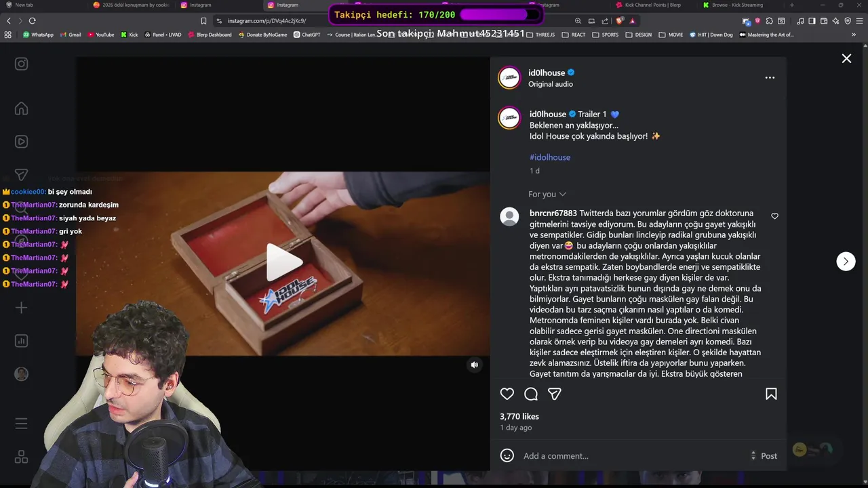Unmute the video with the speaker icon

(475, 365)
